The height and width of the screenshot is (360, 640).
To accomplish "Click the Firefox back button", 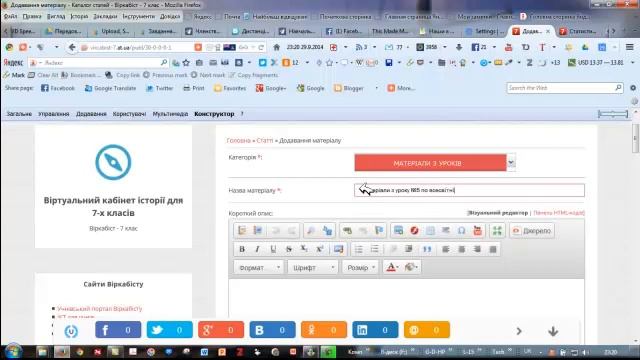I will pyautogui.click(x=72, y=47).
